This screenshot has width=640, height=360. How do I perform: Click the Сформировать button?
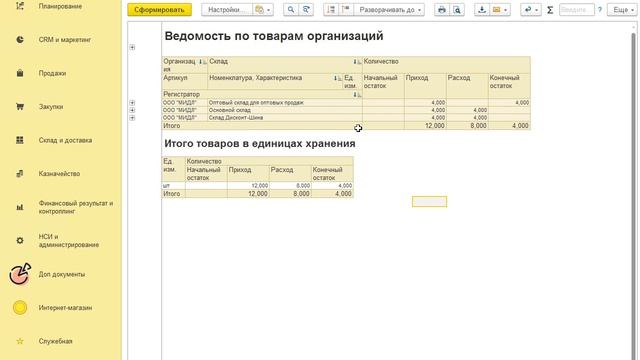[159, 10]
